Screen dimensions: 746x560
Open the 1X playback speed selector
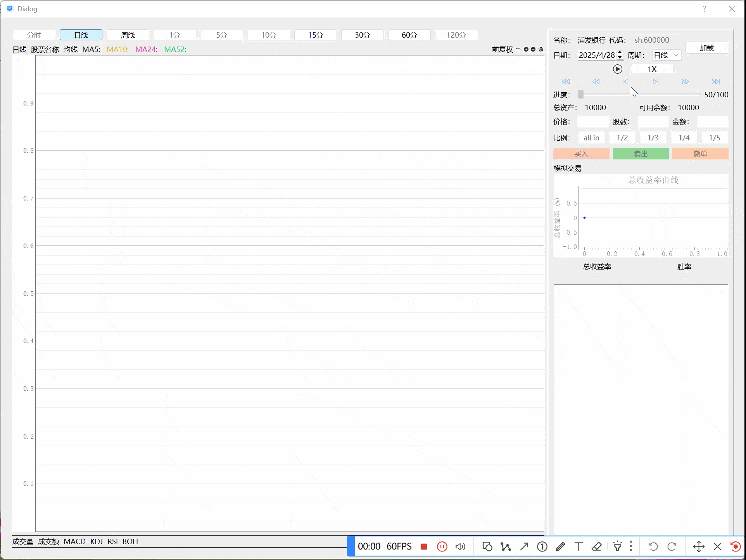click(652, 69)
